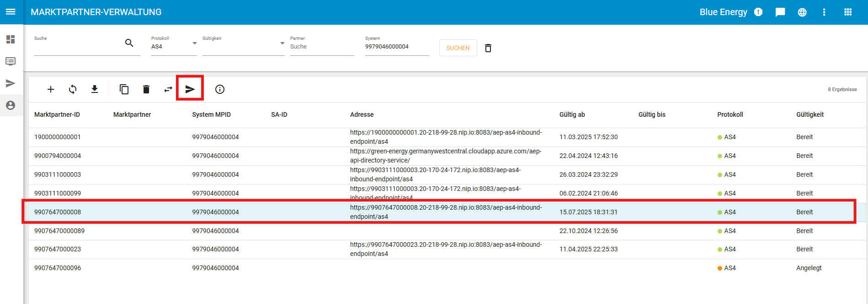Click the SUCHEN button
Screen dimensions: 868x304
pyautogui.click(x=458, y=48)
